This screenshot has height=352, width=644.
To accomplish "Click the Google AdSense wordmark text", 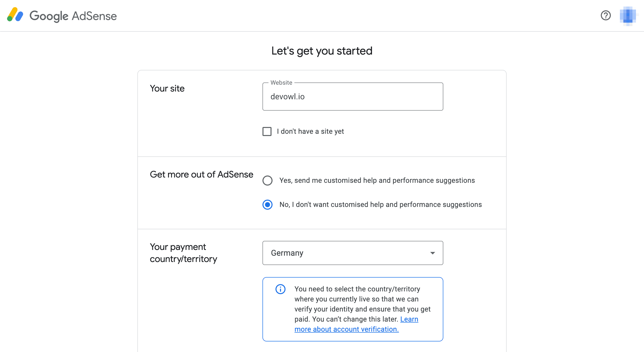I will (x=73, y=16).
